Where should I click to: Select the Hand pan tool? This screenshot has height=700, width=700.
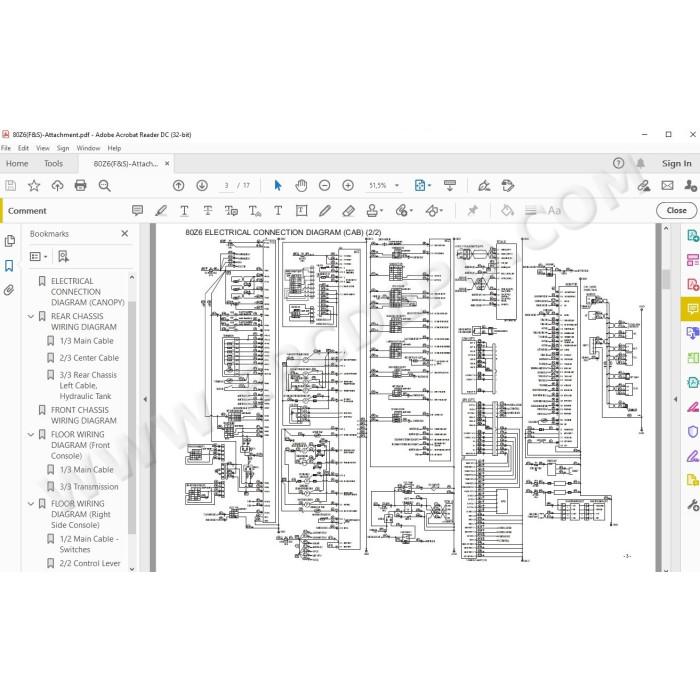pos(301,186)
